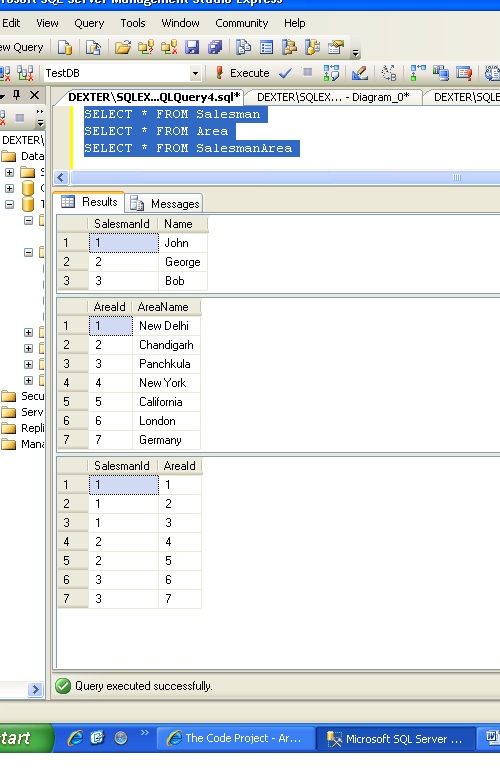
Task: Click the editor horizontal scrollbar left arrow
Action: [x=61, y=177]
